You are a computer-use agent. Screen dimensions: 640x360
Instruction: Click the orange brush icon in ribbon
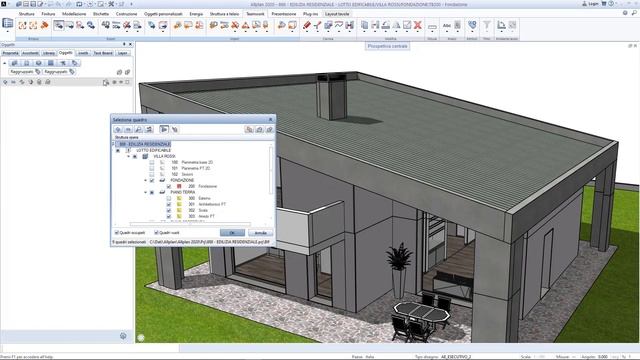tap(44, 25)
